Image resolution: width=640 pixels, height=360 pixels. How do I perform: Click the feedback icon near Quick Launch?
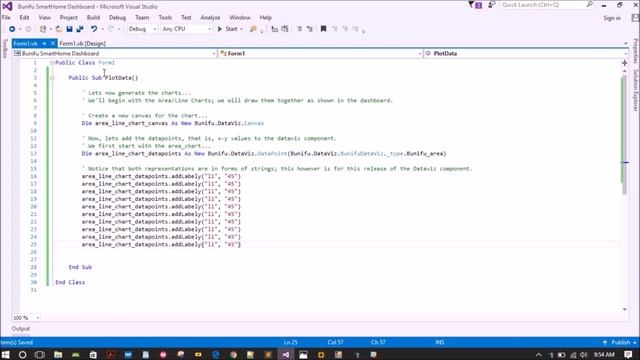[x=491, y=5]
